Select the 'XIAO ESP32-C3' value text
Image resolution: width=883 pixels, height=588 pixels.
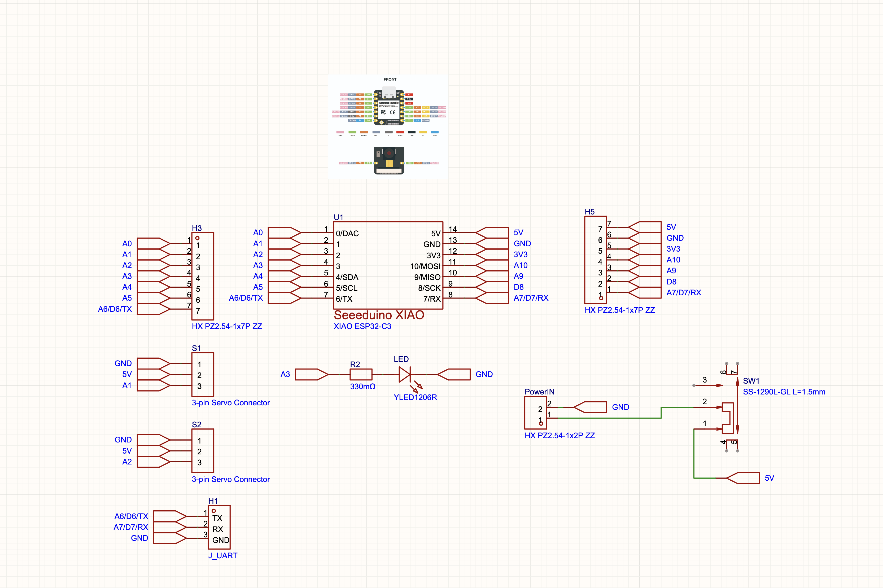(362, 326)
